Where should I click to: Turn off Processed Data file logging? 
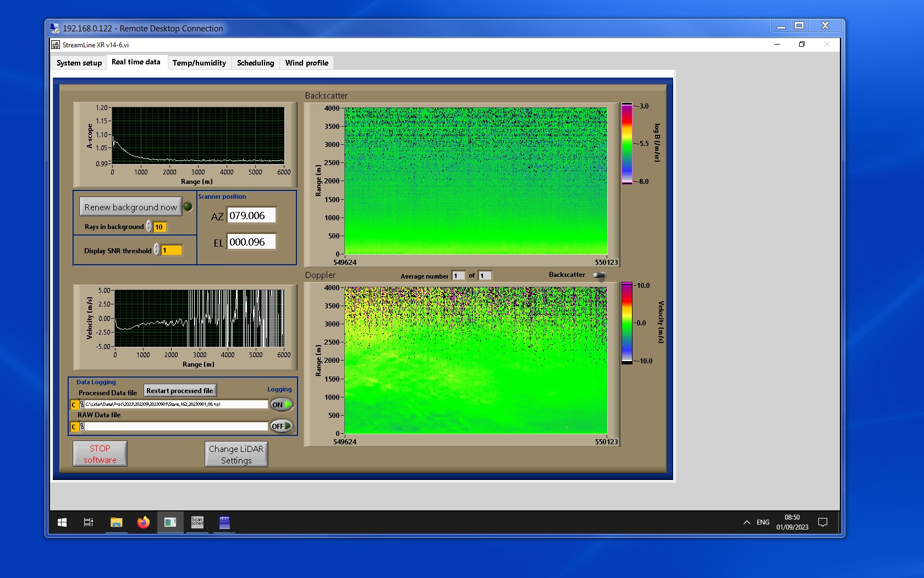pos(281,405)
